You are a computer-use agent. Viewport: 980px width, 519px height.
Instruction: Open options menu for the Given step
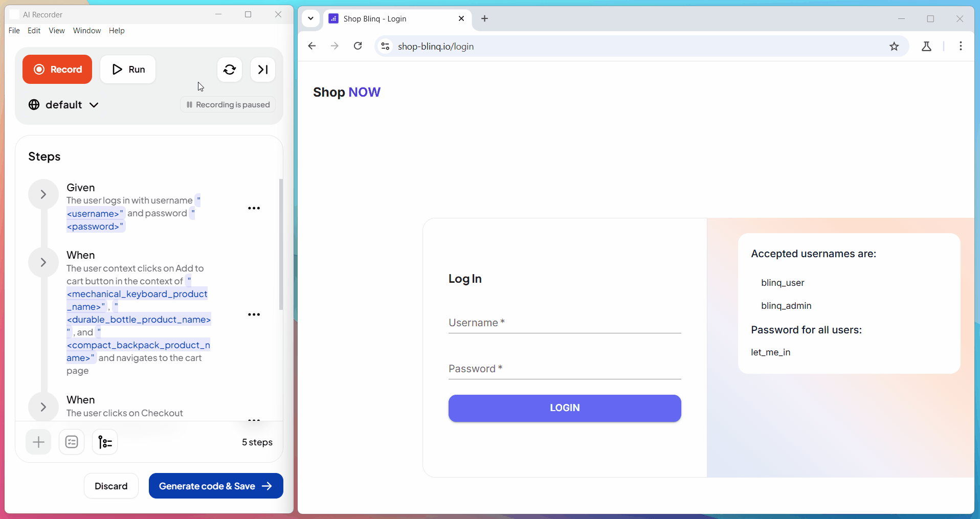[254, 208]
